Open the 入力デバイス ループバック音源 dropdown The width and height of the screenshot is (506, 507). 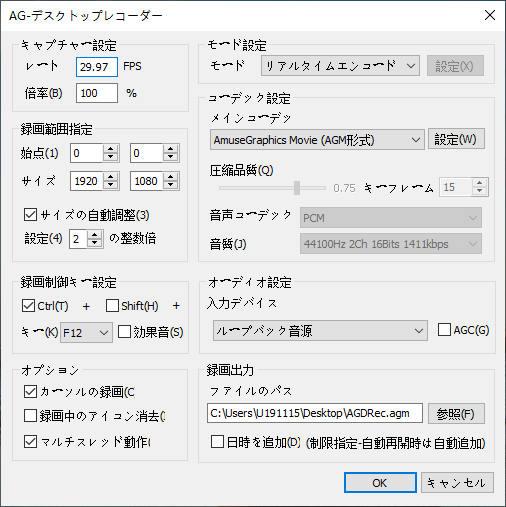pos(320,331)
